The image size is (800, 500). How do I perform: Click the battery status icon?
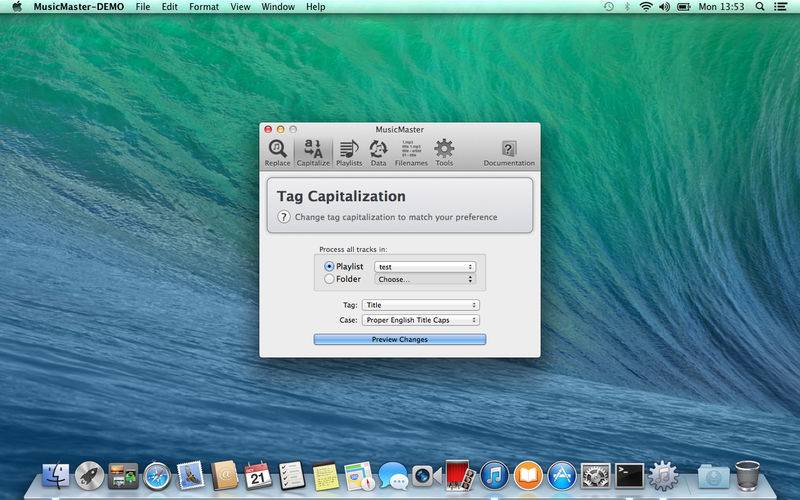(x=684, y=7)
